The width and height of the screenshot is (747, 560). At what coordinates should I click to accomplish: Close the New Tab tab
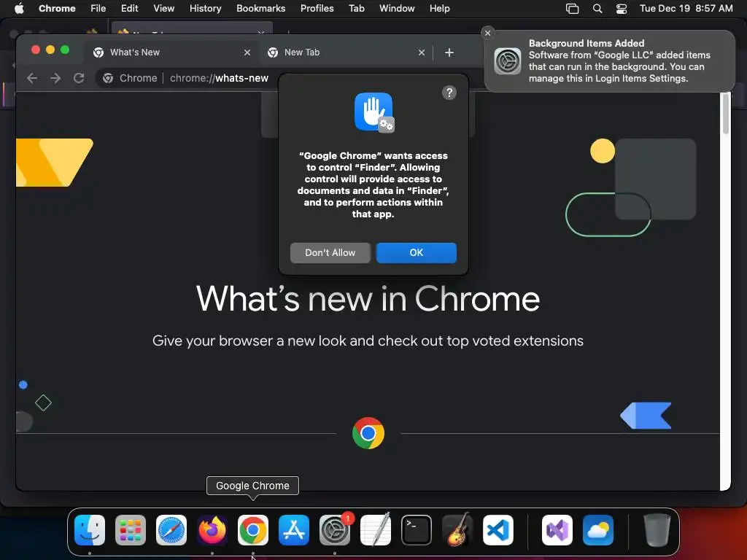[x=422, y=52]
